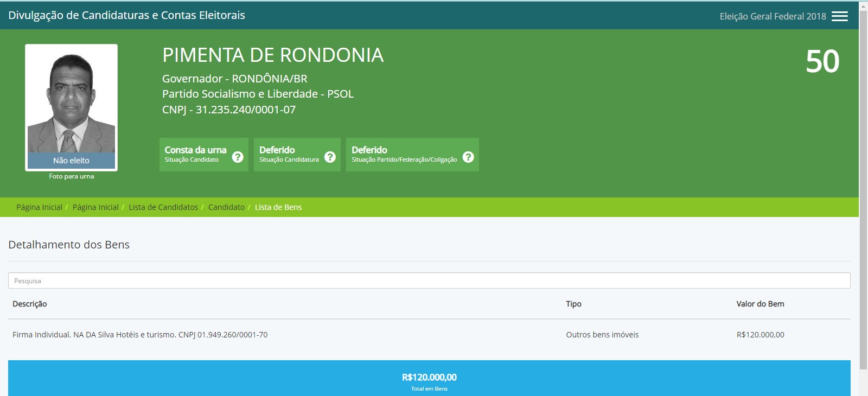Viewport: 868px width, 396px height.
Task: Open the second Página Inicial breadcrumb
Action: (x=95, y=207)
